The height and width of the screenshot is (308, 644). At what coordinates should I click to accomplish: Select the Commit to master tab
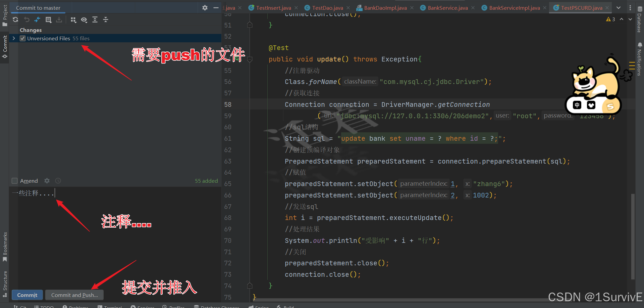[x=38, y=8]
